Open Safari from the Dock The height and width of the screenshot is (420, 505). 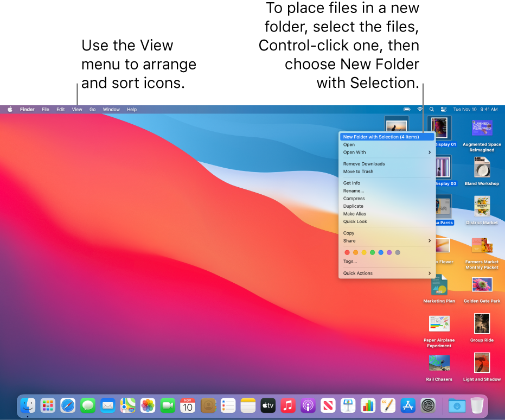coord(67,405)
